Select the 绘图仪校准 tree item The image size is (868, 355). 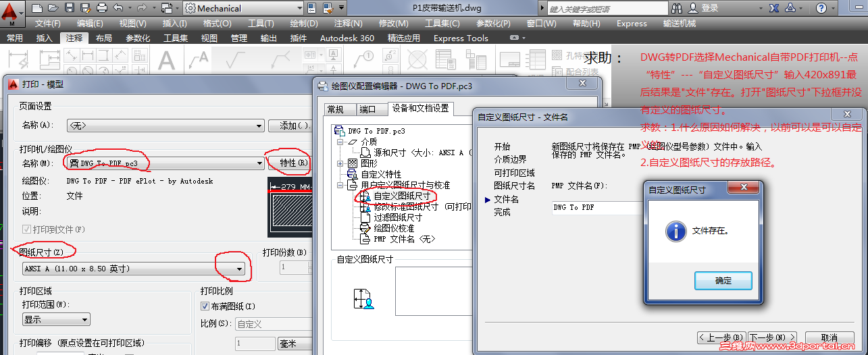tap(394, 228)
